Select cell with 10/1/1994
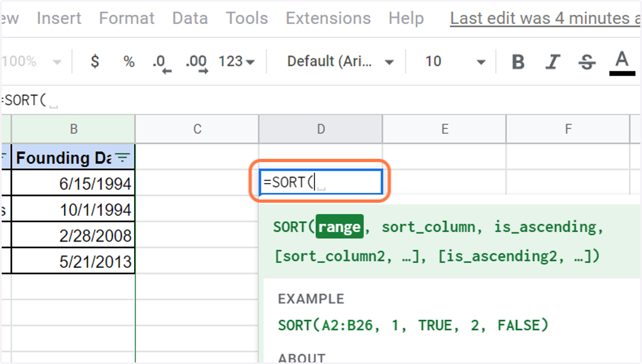642x364 pixels. [x=73, y=210]
